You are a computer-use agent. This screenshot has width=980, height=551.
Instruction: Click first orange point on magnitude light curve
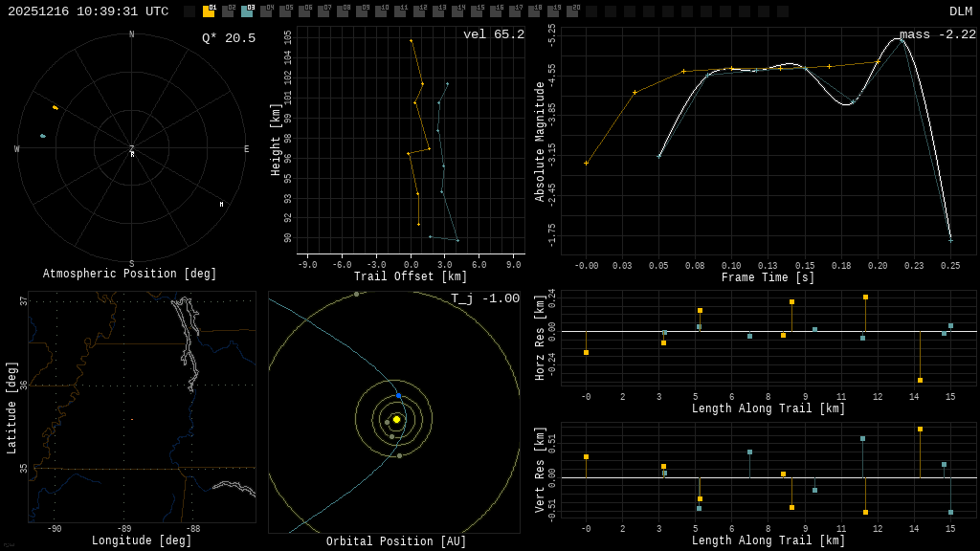click(586, 163)
